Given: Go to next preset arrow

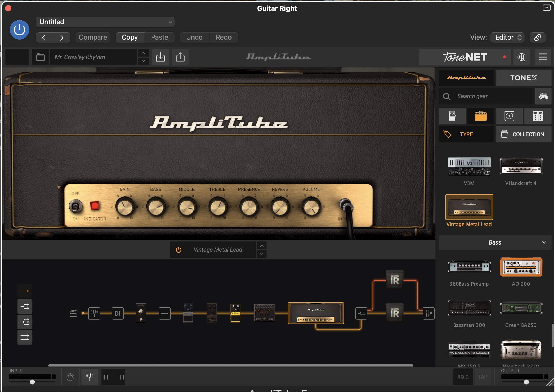Looking at the screenshot, I should click(x=62, y=38).
